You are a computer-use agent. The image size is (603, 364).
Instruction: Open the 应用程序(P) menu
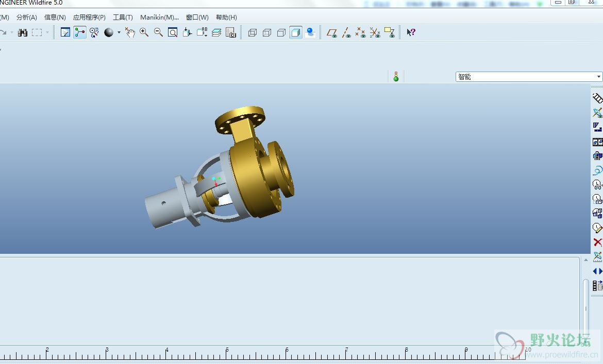pyautogui.click(x=89, y=17)
